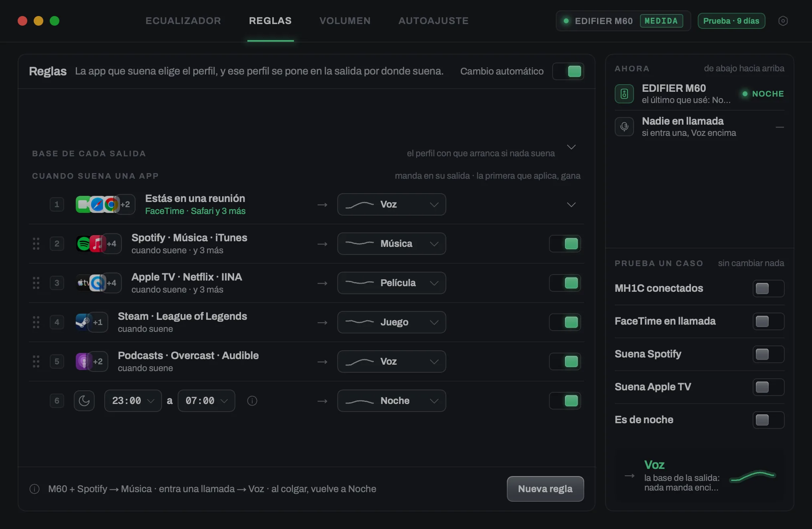
Task: Click the MEDIDA badge
Action: 661,21
